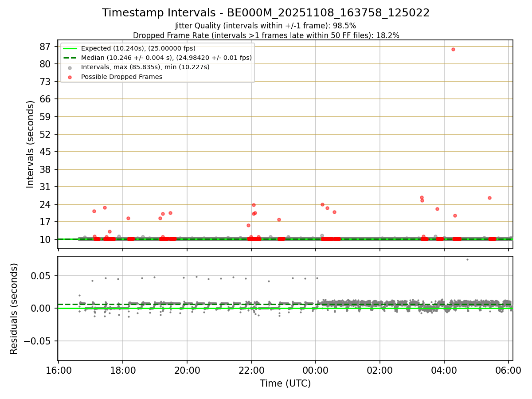Click the "Residuals (seconds)" y-axis label

pos(15,309)
